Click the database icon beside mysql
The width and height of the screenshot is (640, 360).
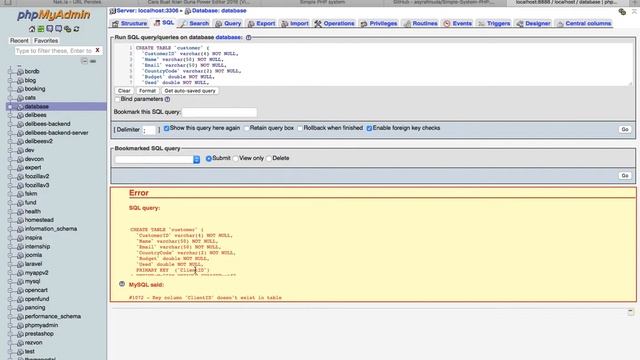tap(20, 282)
